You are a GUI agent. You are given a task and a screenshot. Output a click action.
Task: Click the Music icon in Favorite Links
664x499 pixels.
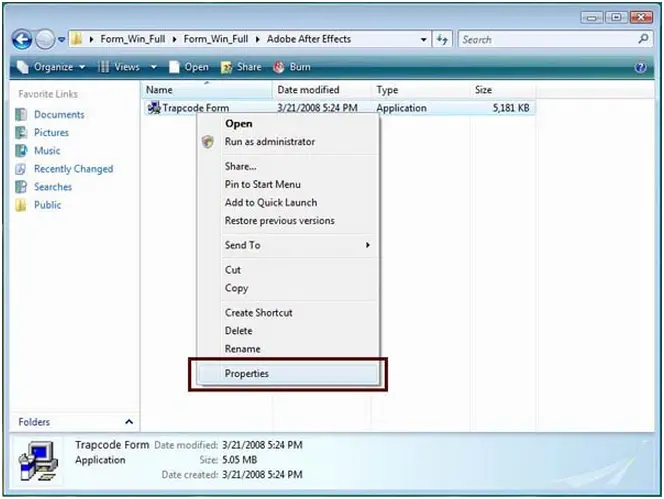click(21, 151)
